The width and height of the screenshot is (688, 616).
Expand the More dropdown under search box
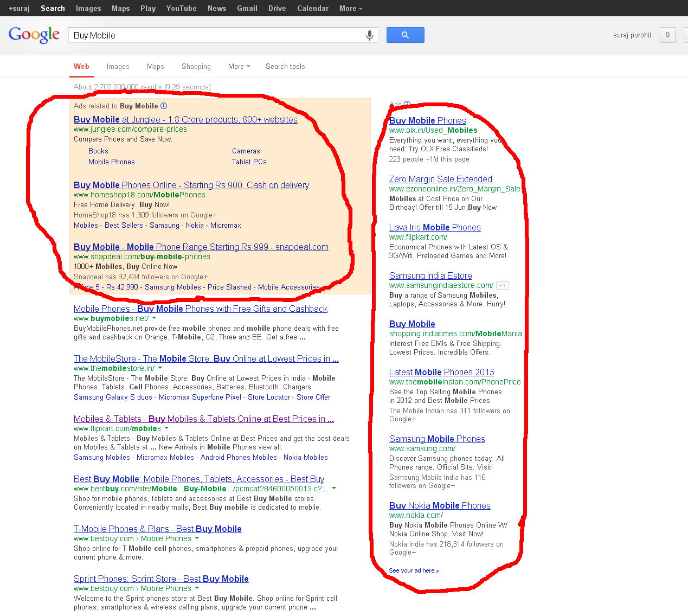click(239, 66)
